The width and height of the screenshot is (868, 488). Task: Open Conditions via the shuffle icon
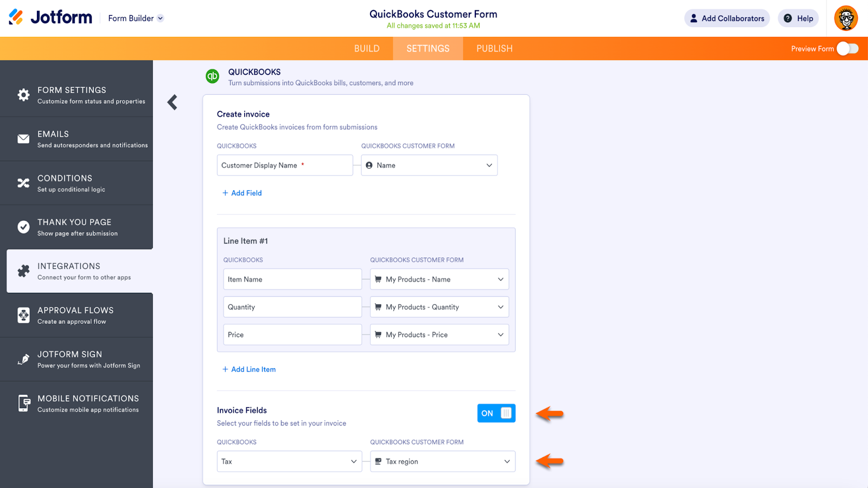tap(23, 183)
